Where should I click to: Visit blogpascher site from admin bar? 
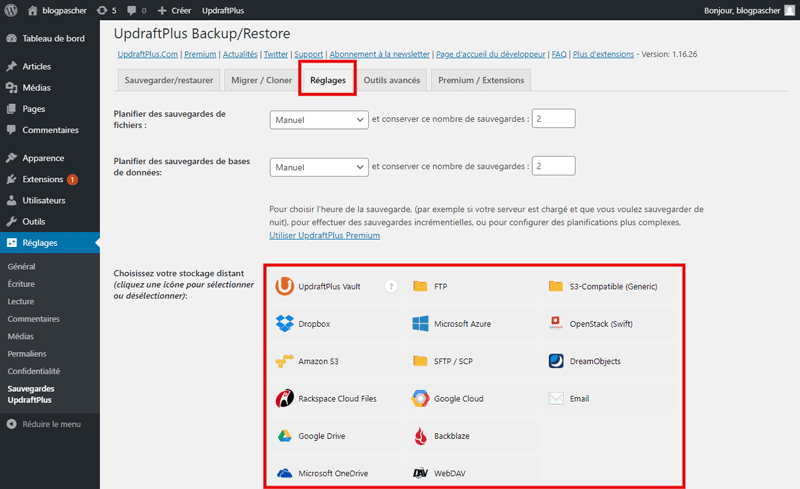57,10
